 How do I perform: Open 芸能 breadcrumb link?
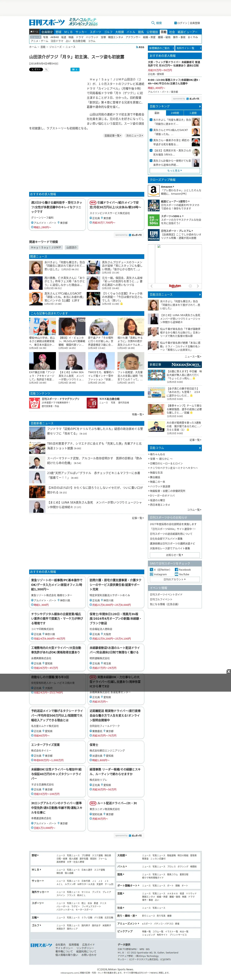coord(43,47)
